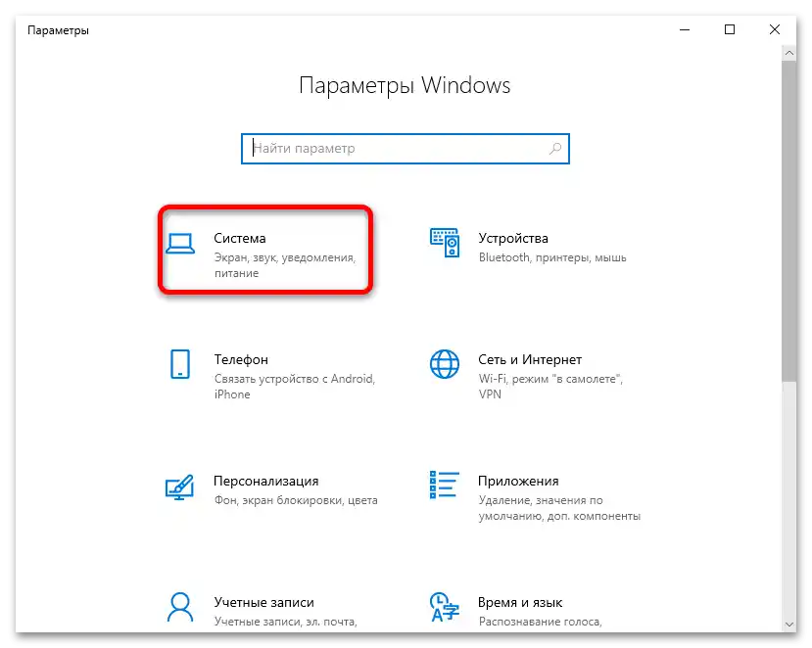Click 'Связать устройство с Android, iPhone' text
This screenshot has width=812, height=648.
click(295, 386)
